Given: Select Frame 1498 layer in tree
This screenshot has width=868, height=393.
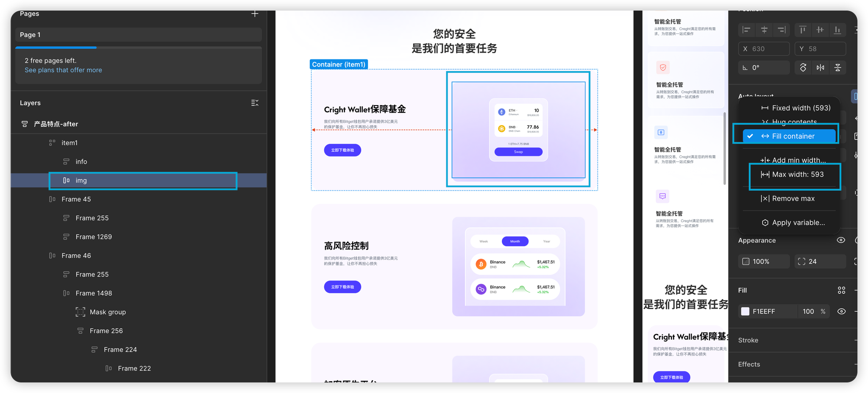Looking at the screenshot, I should coord(94,293).
